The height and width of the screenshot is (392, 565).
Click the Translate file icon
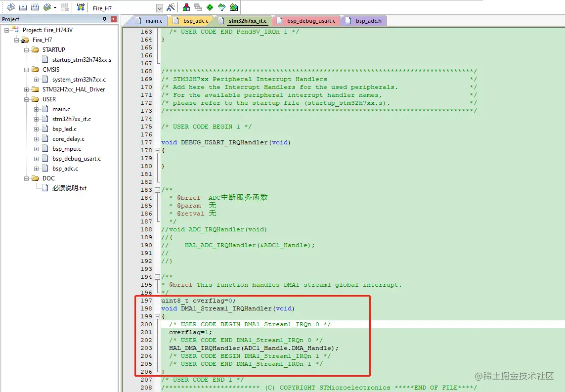coord(11,7)
